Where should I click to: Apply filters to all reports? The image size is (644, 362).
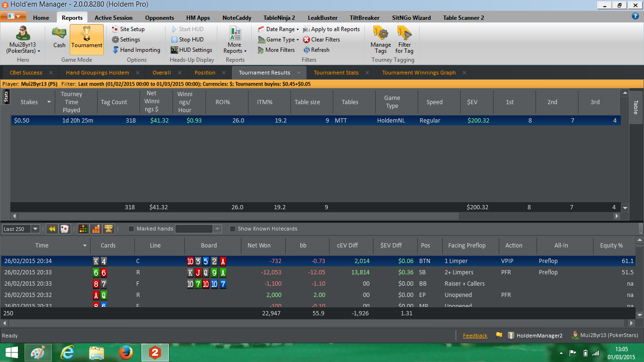pos(331,29)
